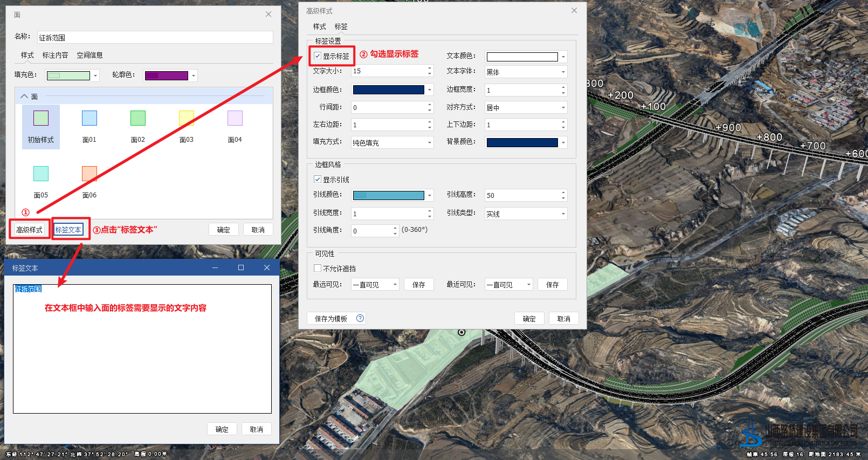Switch to the 样式 tab in 高级样式
Screen dimensions: 868x460
(x=319, y=26)
